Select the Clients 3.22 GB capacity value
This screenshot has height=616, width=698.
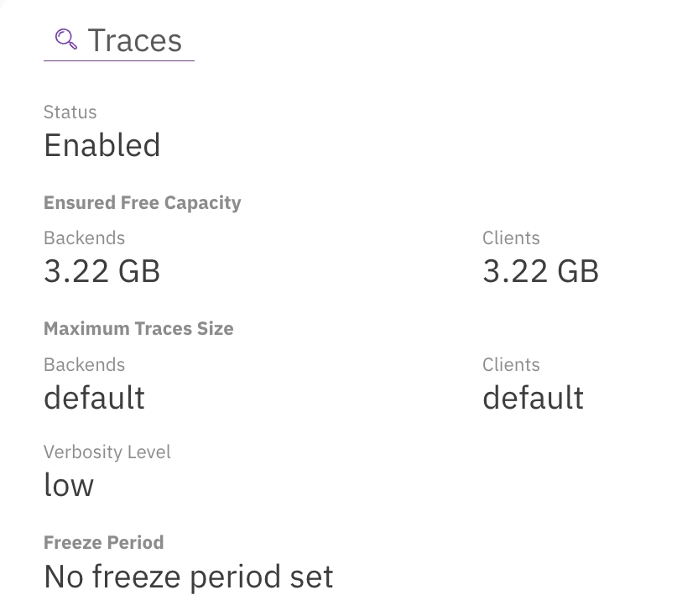[540, 271]
